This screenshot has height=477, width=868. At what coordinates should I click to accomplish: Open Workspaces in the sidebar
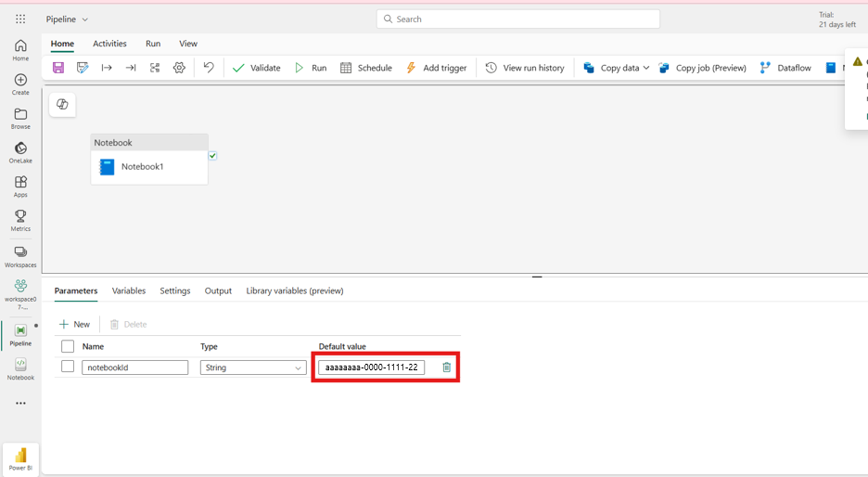pos(20,256)
